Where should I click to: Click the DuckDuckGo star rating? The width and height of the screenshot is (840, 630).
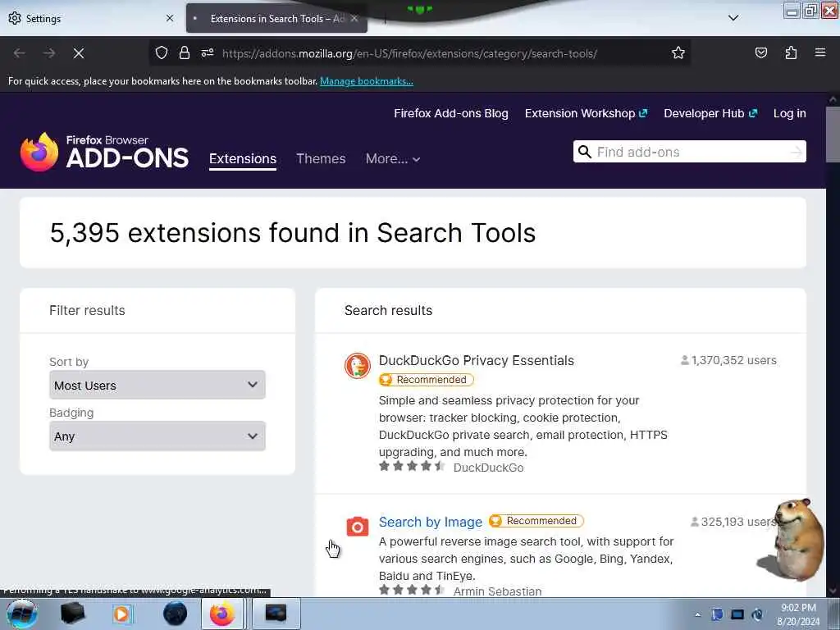(412, 466)
